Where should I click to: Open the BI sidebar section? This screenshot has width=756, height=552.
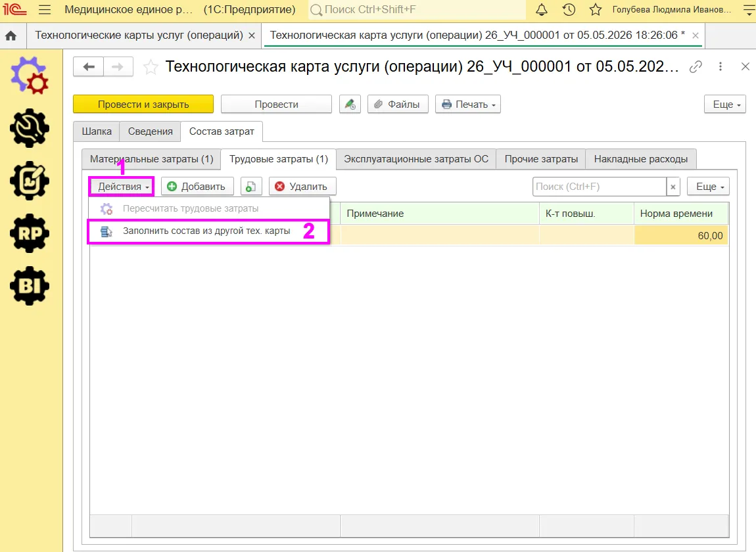point(30,286)
